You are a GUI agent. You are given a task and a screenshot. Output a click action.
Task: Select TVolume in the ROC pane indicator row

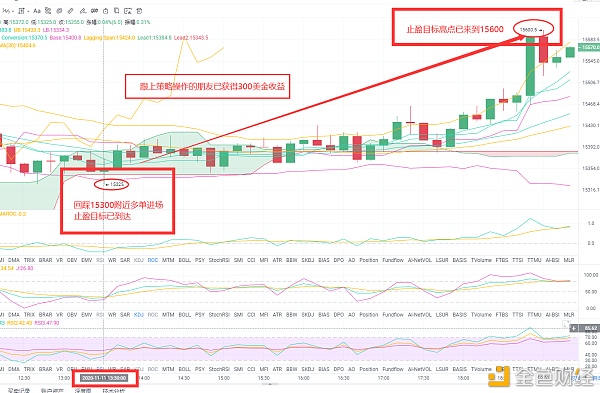481,260
